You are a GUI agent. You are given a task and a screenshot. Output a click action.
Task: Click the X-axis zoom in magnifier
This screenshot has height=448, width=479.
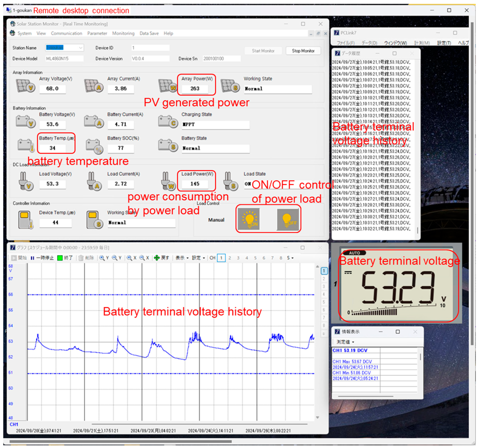129,258
